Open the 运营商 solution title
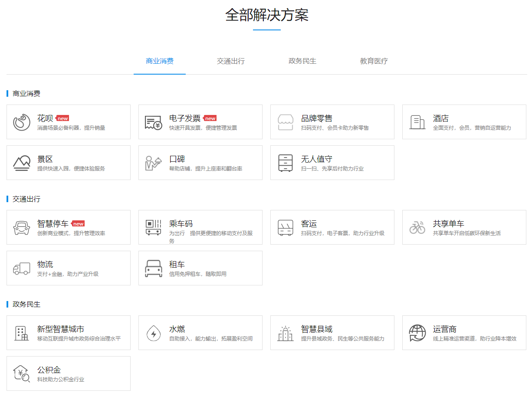Viewport: 532px width, 393px height. [445, 329]
